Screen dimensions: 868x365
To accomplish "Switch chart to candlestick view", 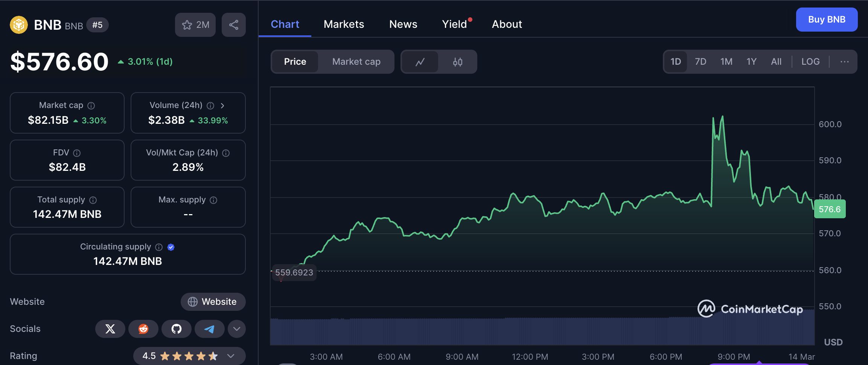I will coord(457,62).
